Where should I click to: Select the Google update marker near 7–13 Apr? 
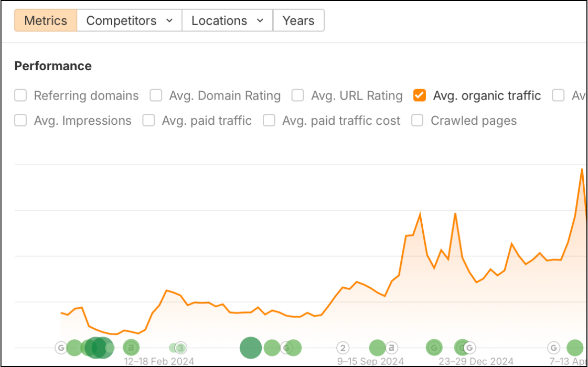552,348
